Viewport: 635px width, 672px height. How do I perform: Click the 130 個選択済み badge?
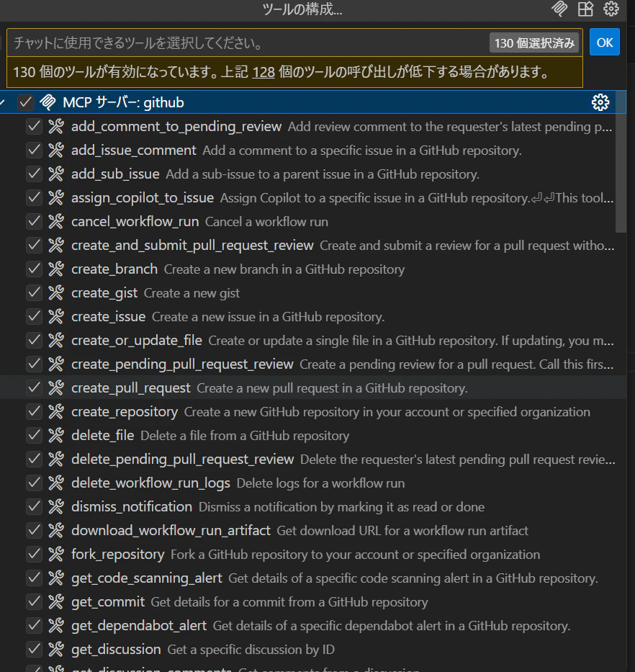tap(534, 43)
